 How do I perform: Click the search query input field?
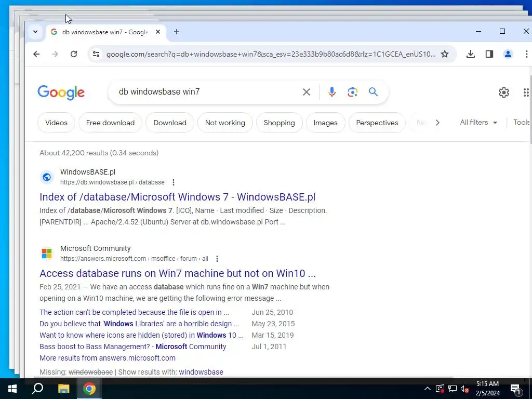[x=207, y=92]
